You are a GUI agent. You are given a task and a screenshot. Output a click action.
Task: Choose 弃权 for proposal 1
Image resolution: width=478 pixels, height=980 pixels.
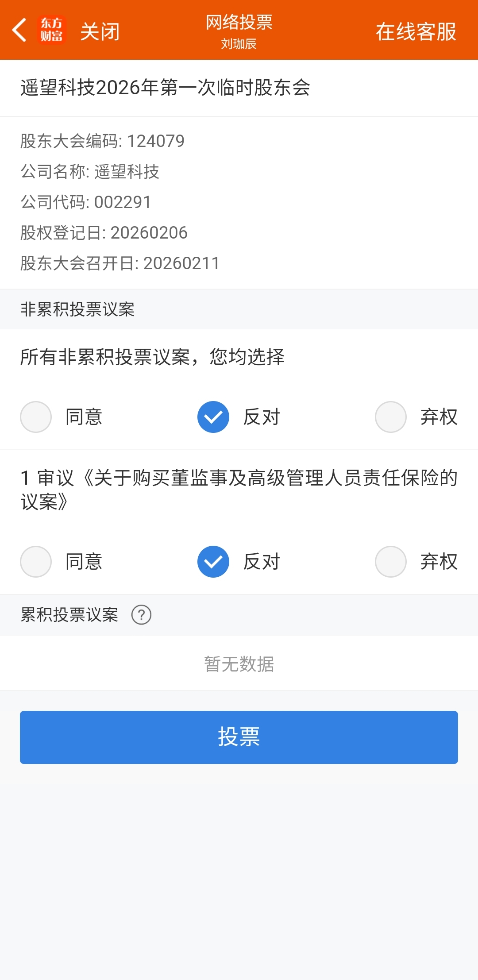pyautogui.click(x=391, y=562)
